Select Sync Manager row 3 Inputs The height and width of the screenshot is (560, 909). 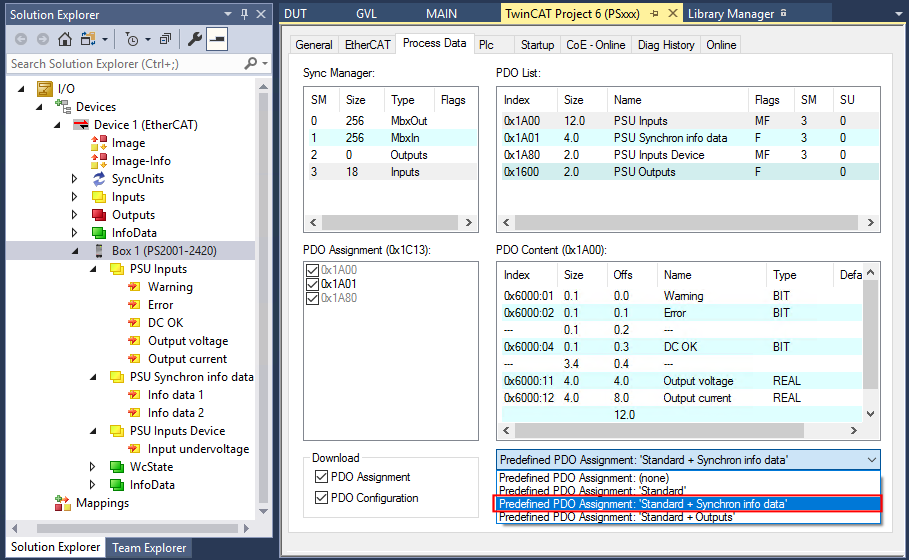click(392, 172)
